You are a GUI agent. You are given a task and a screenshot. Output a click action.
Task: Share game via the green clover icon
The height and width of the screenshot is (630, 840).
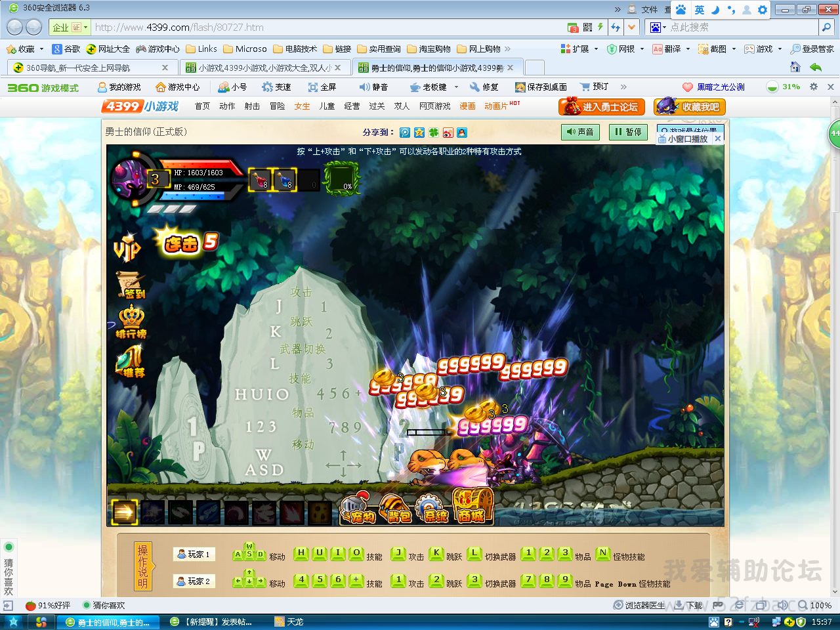pyautogui.click(x=433, y=133)
